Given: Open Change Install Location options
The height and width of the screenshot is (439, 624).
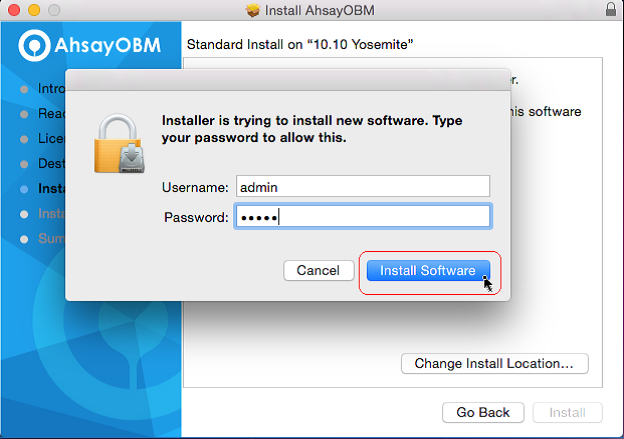Looking at the screenshot, I should click(494, 363).
